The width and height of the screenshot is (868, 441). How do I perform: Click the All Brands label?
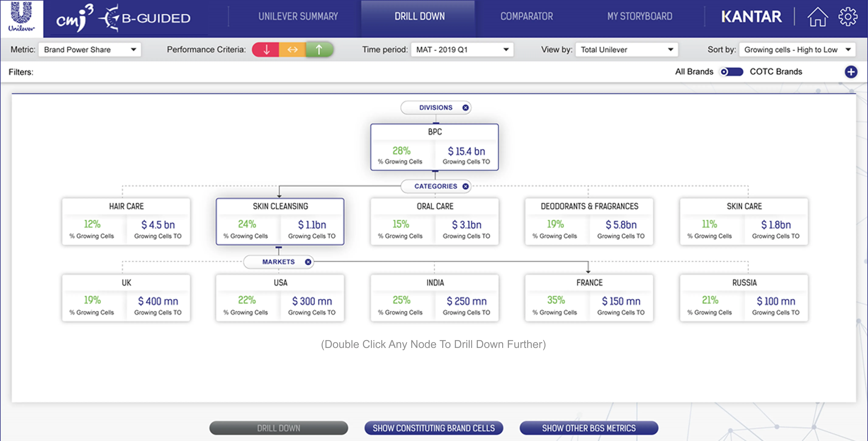tap(694, 71)
